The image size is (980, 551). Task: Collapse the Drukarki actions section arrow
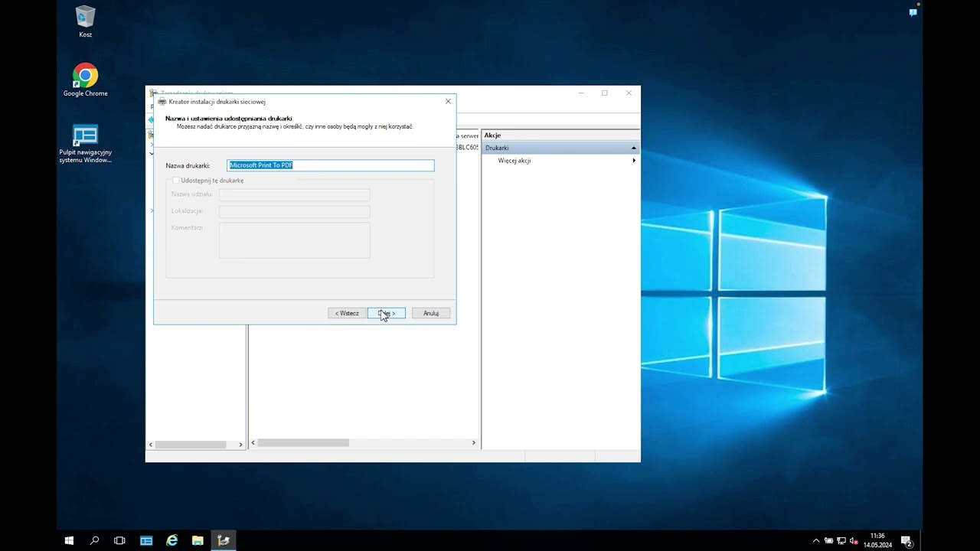pyautogui.click(x=633, y=148)
